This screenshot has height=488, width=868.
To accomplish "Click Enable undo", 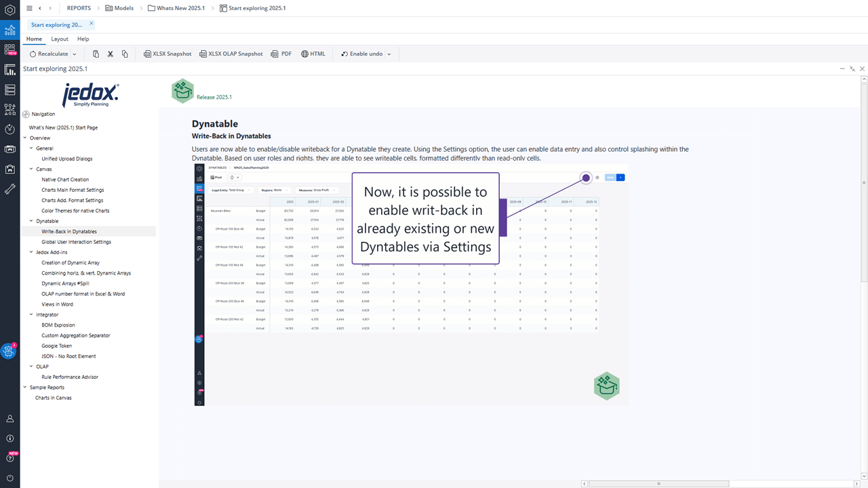I will (361, 54).
